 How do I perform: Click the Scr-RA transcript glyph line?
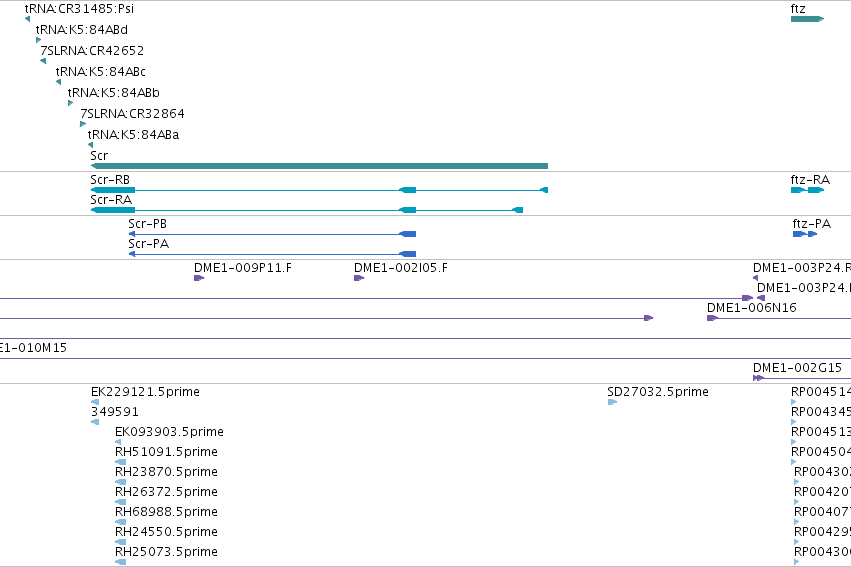pyautogui.click(x=307, y=210)
